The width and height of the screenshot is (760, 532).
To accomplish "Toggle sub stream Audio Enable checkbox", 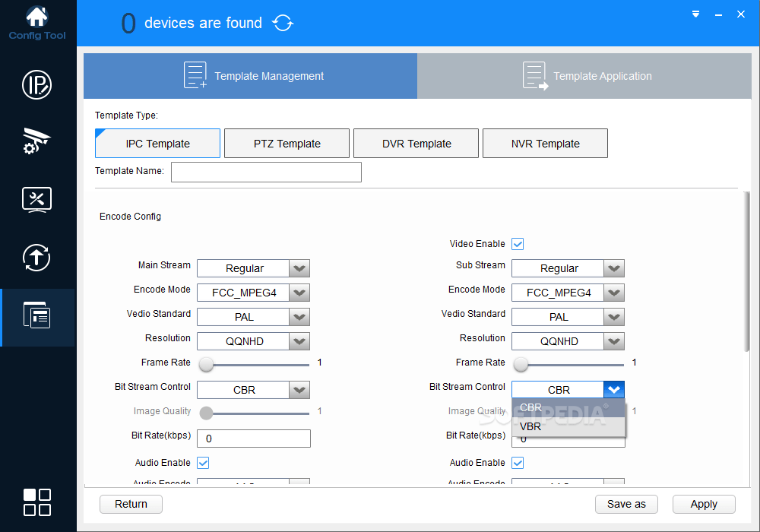I will [518, 463].
